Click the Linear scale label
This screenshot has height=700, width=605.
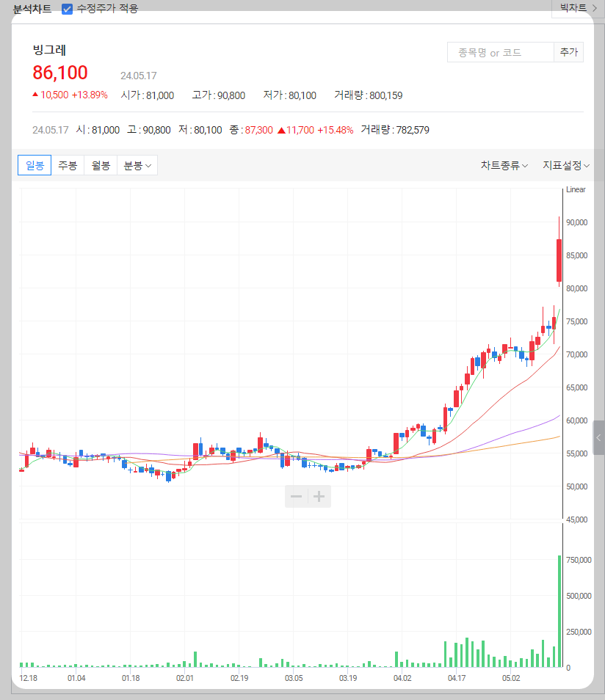576,190
